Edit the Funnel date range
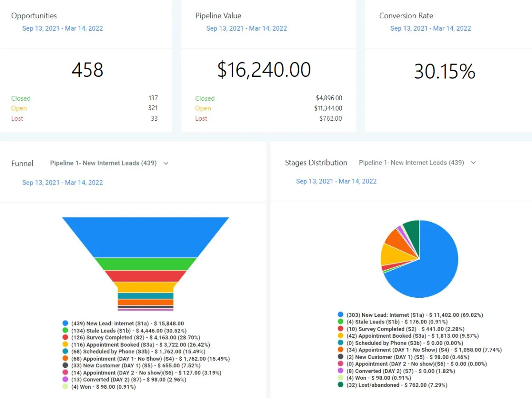The image size is (532, 398). (63, 182)
